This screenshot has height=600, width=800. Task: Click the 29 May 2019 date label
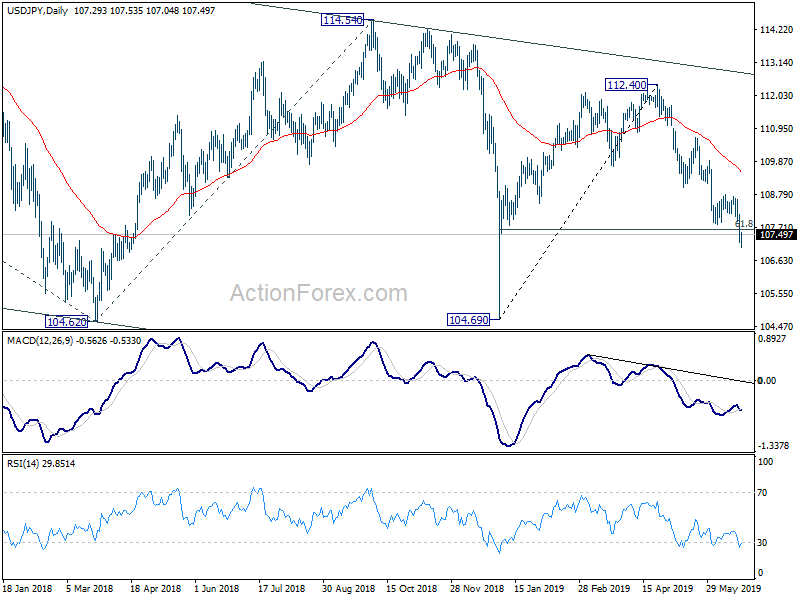(734, 589)
